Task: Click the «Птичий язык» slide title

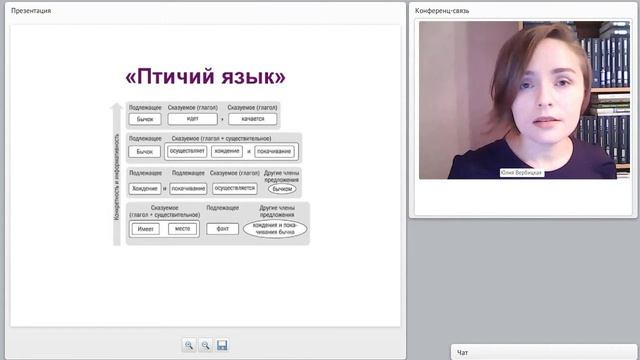Action: click(x=205, y=76)
